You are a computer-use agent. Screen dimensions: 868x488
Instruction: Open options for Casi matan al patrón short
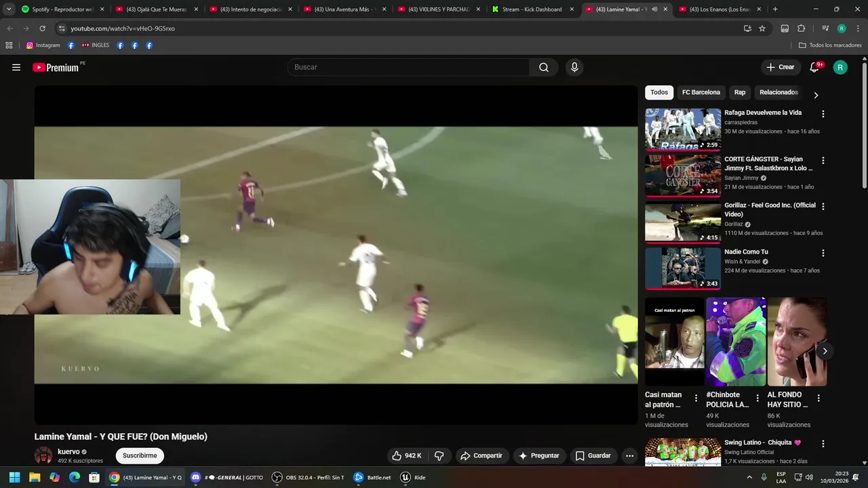coord(696,399)
